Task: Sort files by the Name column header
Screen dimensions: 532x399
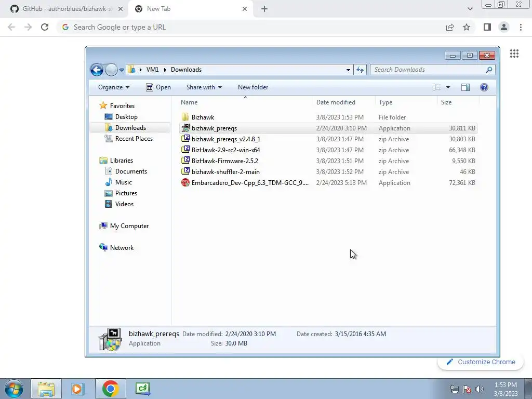Action: point(189,102)
